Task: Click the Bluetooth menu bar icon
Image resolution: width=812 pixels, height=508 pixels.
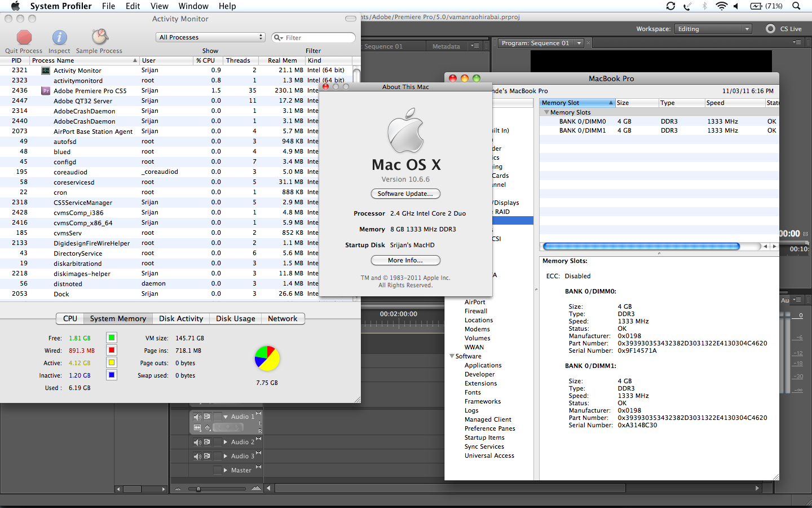Action: coord(704,6)
